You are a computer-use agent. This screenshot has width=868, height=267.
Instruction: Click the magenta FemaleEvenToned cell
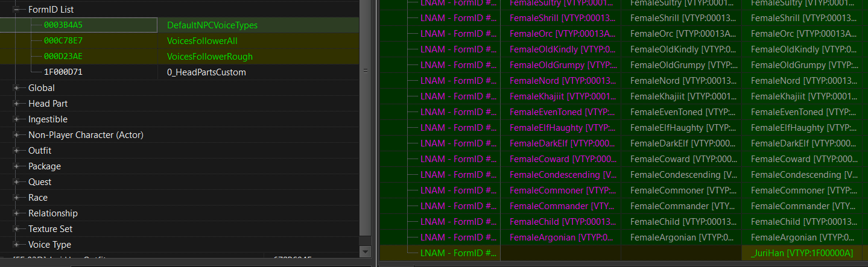click(562, 112)
